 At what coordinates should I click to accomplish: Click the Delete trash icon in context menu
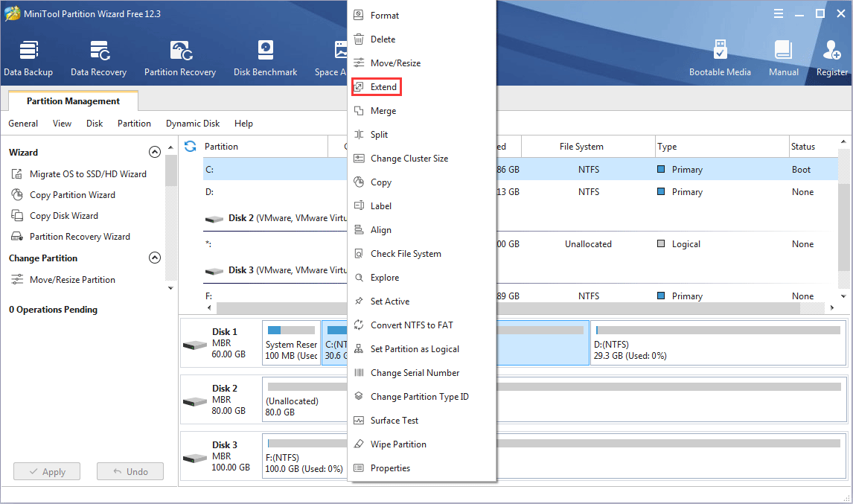[x=359, y=39]
